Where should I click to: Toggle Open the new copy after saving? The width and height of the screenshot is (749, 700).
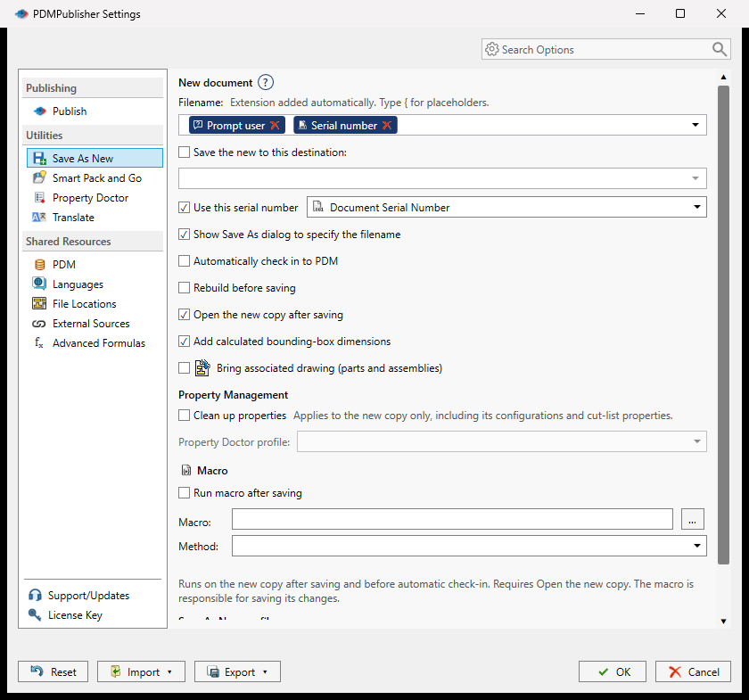pyautogui.click(x=184, y=315)
